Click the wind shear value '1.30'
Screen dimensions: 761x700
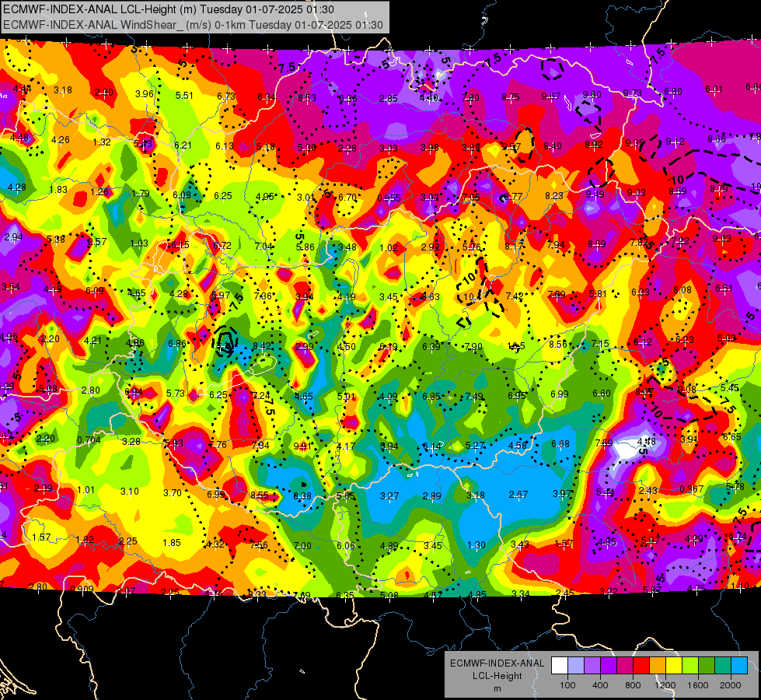[x=476, y=545]
